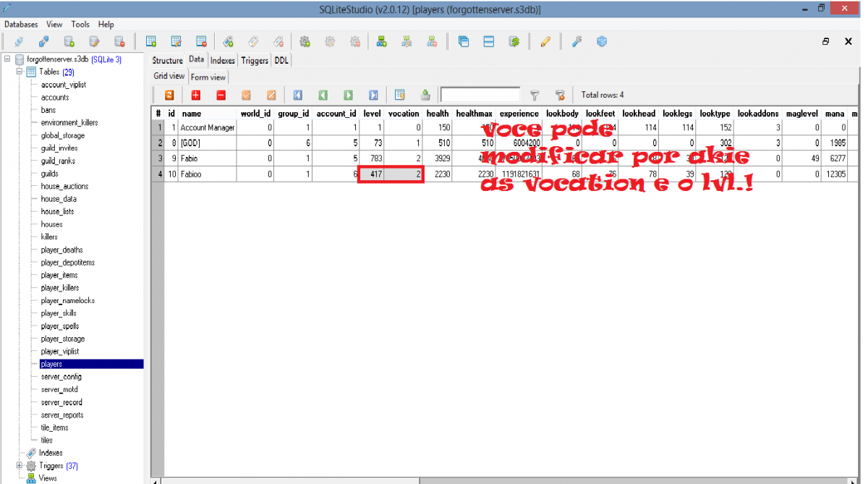Select the Indexes node in the tree

coord(51,453)
